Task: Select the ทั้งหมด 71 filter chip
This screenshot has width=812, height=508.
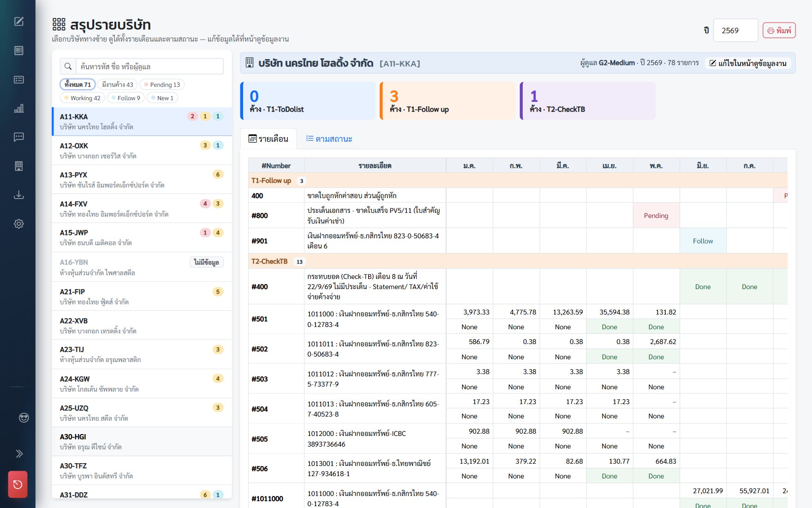Action: [78, 85]
